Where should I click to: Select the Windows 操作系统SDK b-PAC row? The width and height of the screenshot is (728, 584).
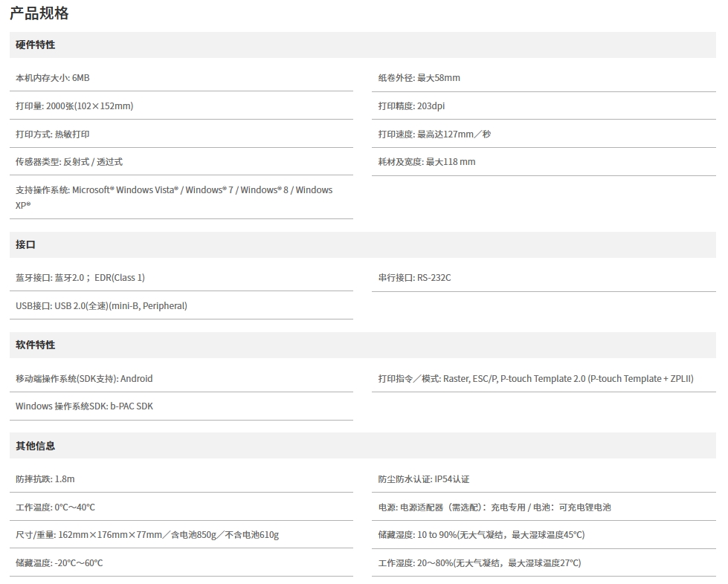(84, 406)
